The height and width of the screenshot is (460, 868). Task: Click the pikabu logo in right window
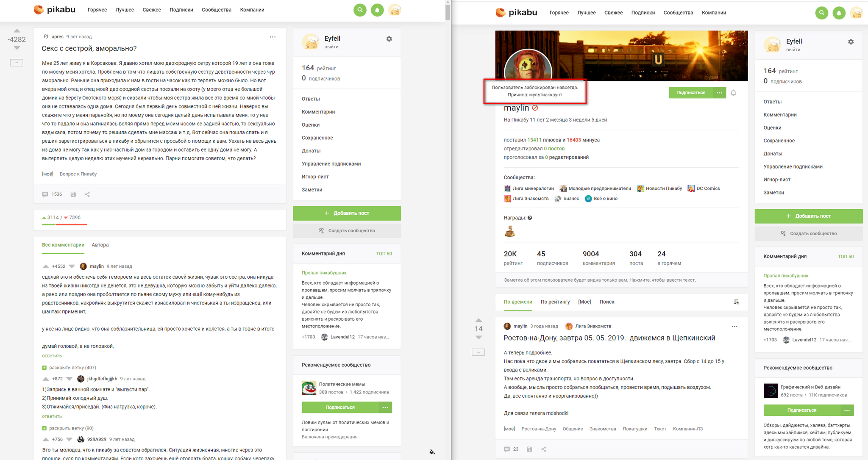point(516,13)
